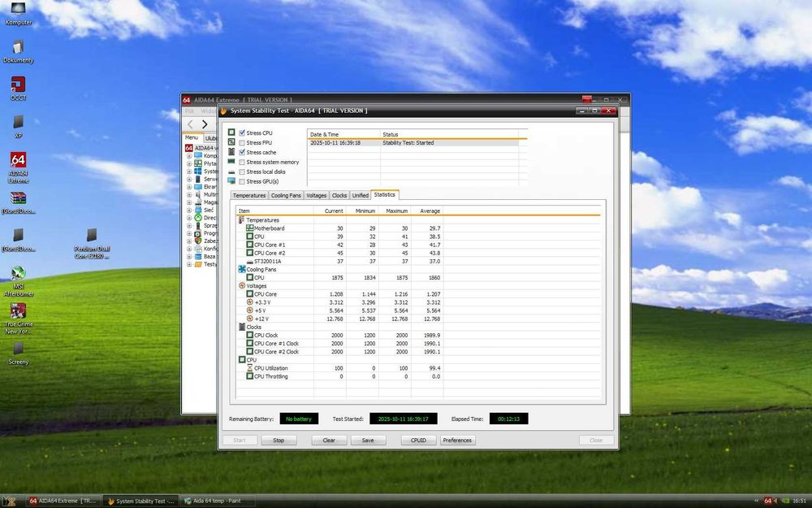Screen dimensions: 812x508
Task: Switch to the Temperatures tab
Action: pyautogui.click(x=249, y=195)
